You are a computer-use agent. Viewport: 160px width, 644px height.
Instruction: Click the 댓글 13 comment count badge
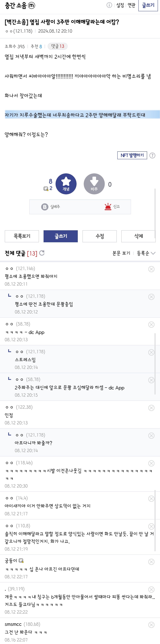click(58, 46)
